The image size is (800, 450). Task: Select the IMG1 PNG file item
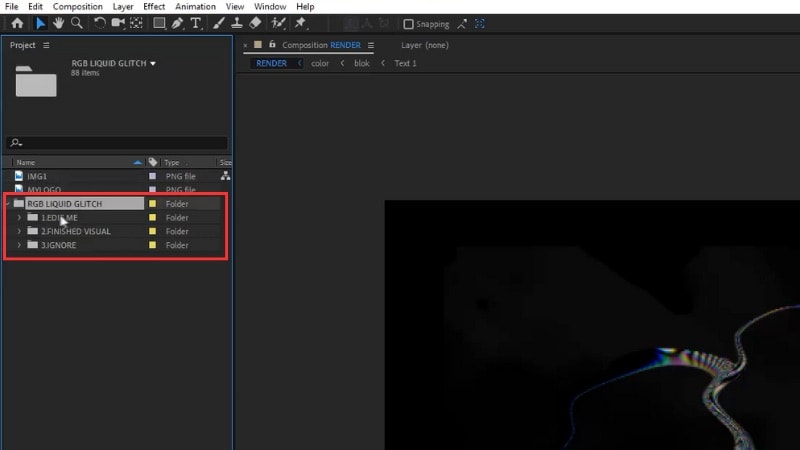(37, 176)
